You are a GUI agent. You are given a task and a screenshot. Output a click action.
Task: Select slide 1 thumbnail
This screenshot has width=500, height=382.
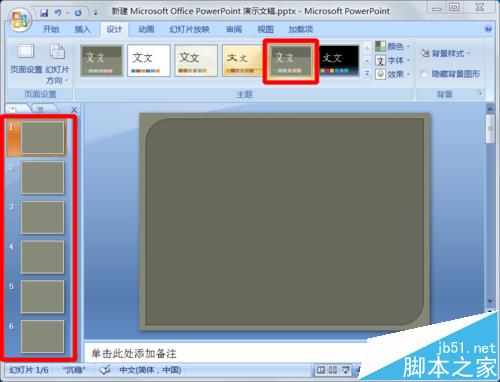[x=42, y=138]
